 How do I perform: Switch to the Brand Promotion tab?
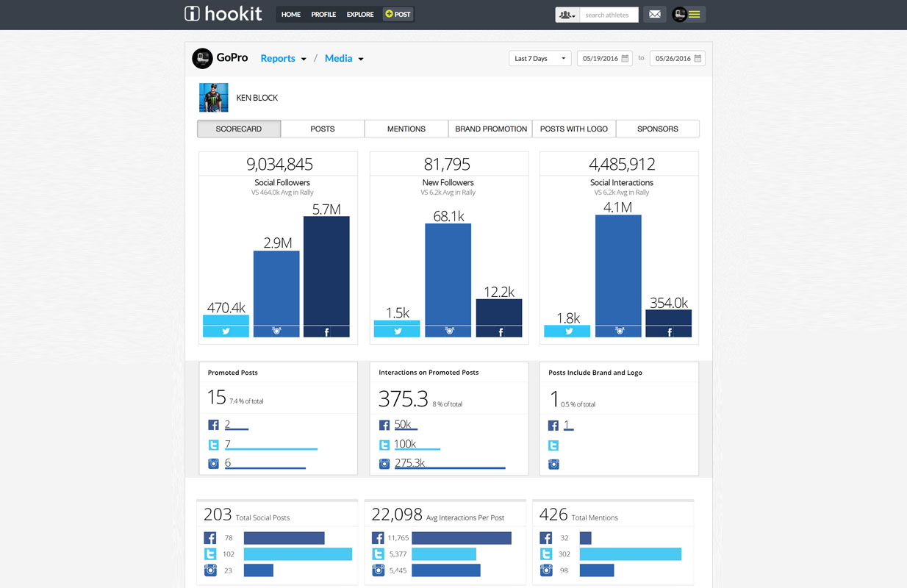tap(490, 129)
